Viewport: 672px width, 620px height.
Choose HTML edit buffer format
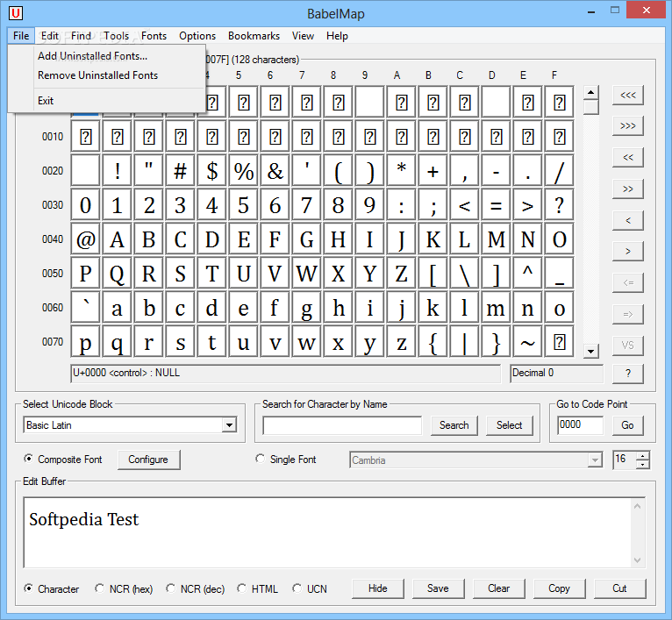242,588
